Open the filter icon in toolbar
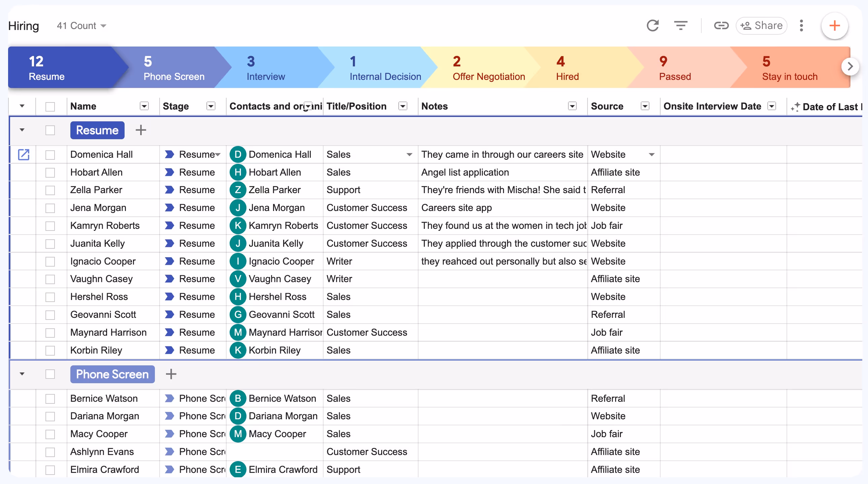The height and width of the screenshot is (484, 868). [x=680, y=26]
